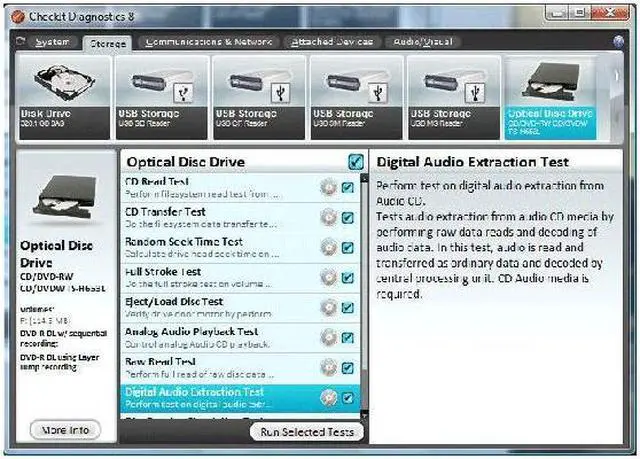This screenshot has width=640, height=459.
Task: Uncheck the CD Read Test checkbox
Action: pos(347,188)
